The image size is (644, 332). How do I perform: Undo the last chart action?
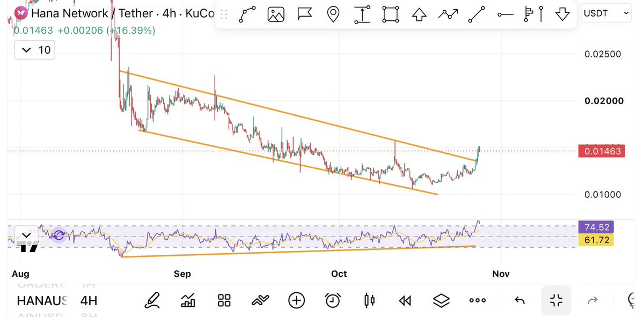click(x=519, y=300)
